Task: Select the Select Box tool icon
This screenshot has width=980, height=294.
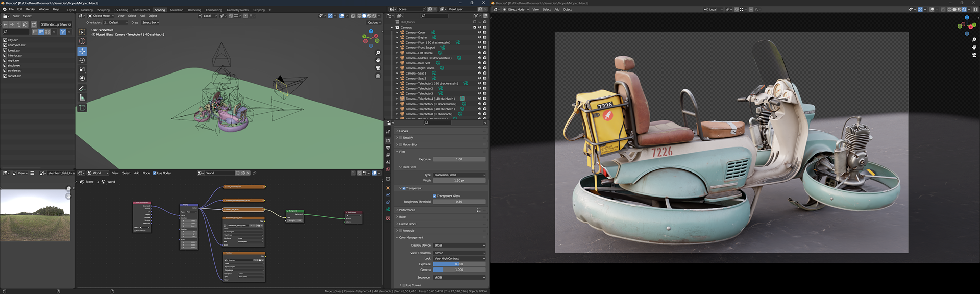Action: 82,32
